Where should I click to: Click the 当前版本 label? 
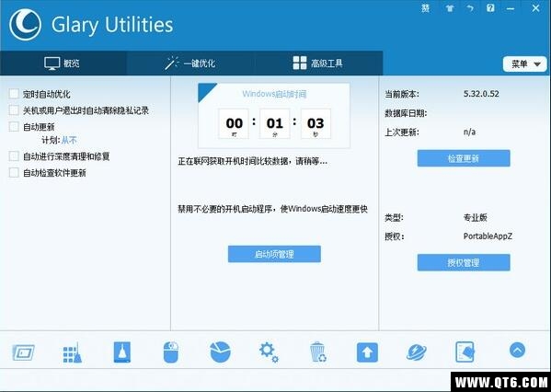[x=402, y=94]
